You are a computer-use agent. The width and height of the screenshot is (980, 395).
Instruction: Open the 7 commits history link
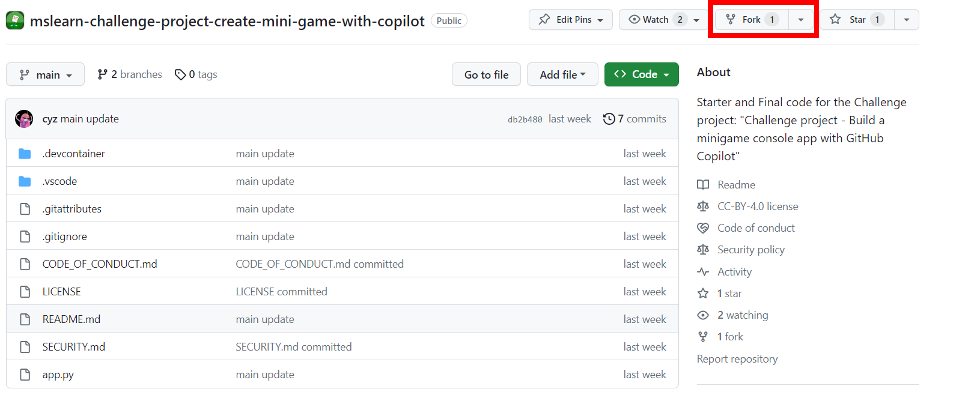pos(635,119)
